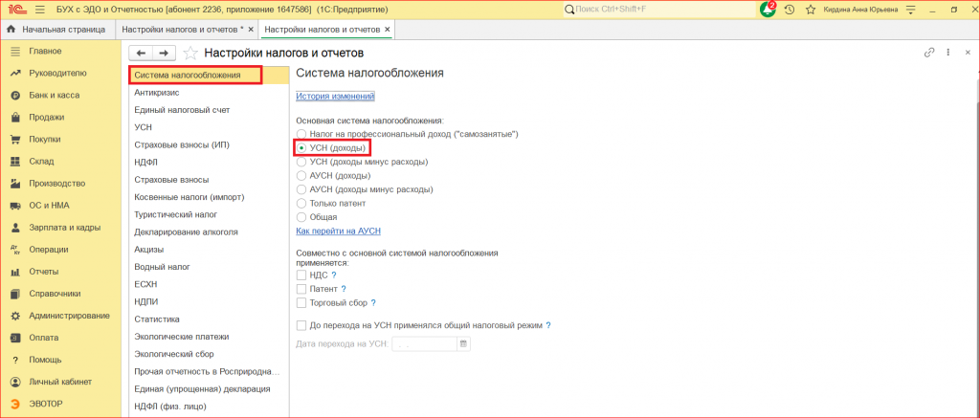The image size is (980, 418).
Task: Click the Покупки cart icon
Action: pos(15,140)
